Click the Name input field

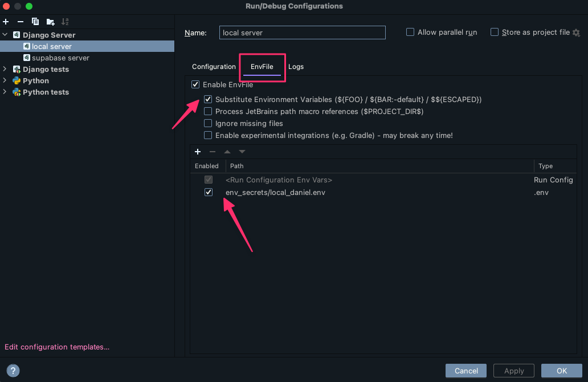click(x=302, y=32)
